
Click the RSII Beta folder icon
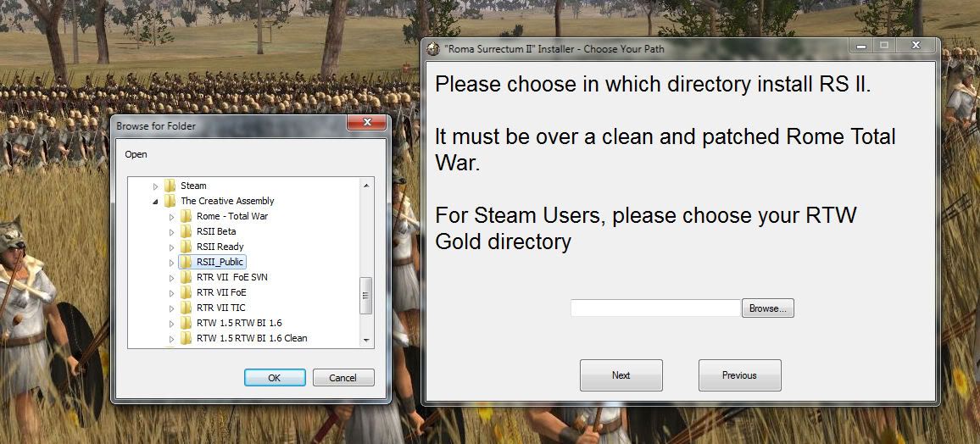[186, 231]
